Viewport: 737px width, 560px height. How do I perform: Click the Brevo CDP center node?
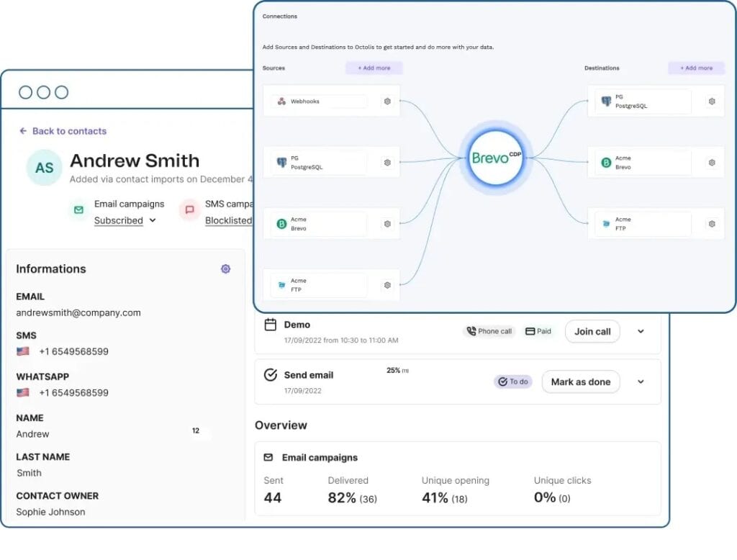496,158
